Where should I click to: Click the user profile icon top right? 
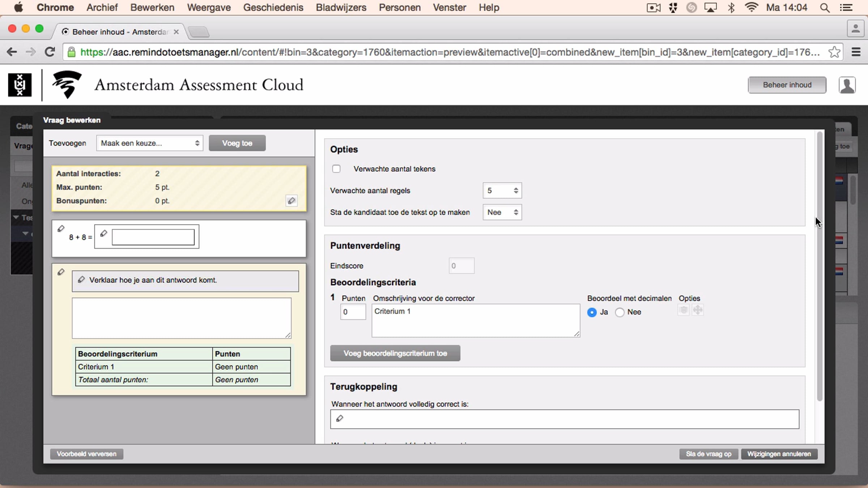coord(847,85)
